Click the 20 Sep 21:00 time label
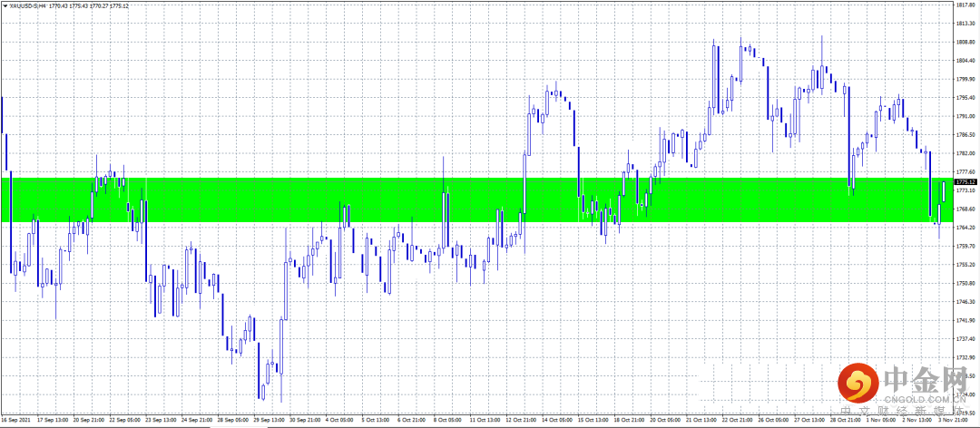980x428 pixels. pyautogui.click(x=89, y=421)
